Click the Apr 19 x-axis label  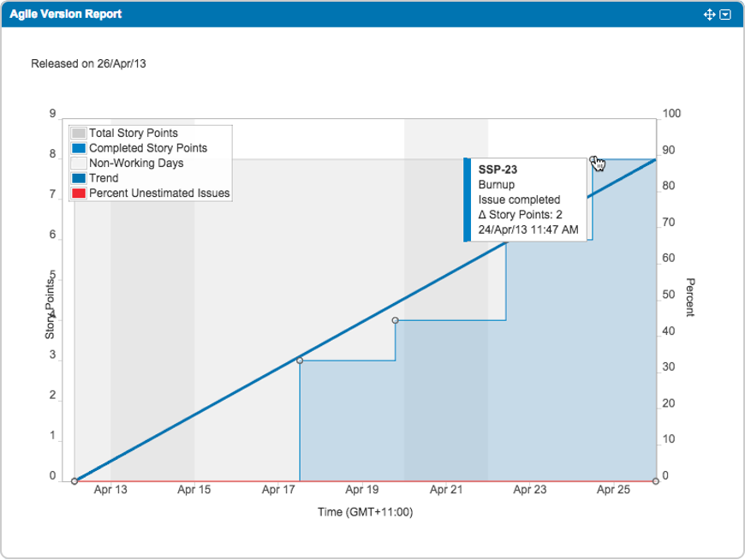[361, 491]
